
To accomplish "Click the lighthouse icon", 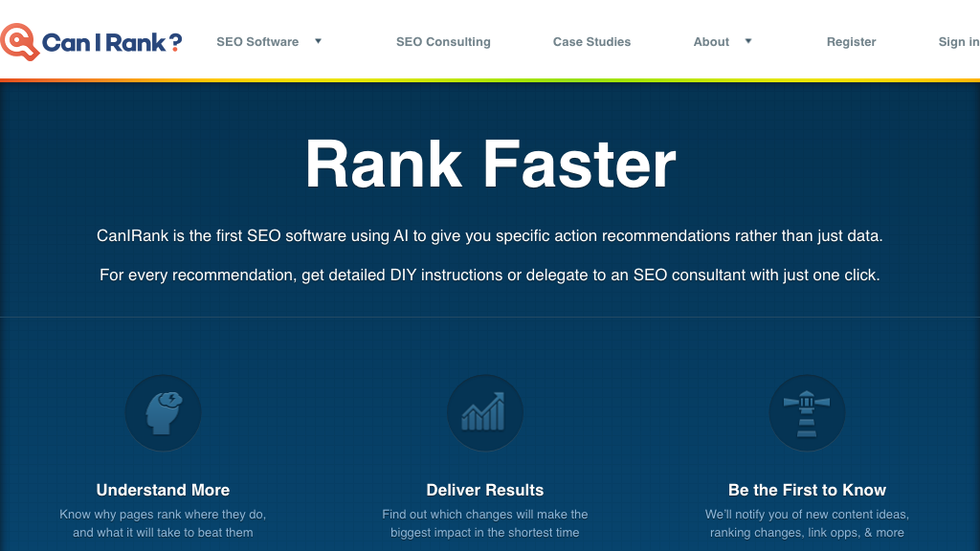I will coord(807,412).
